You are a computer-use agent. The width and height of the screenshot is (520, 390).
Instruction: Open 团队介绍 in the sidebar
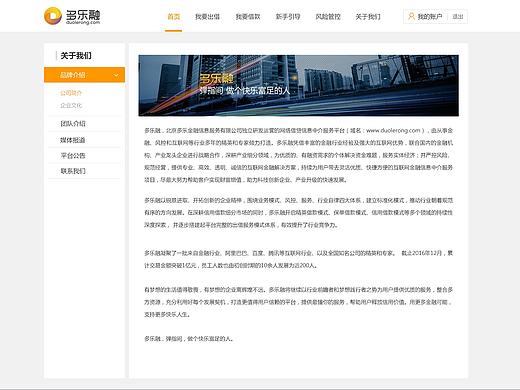coord(73,124)
